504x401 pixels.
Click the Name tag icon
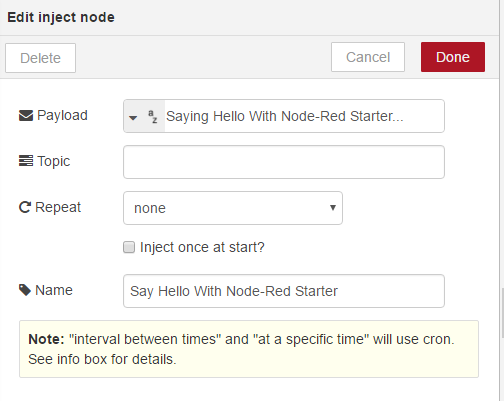pos(25,290)
